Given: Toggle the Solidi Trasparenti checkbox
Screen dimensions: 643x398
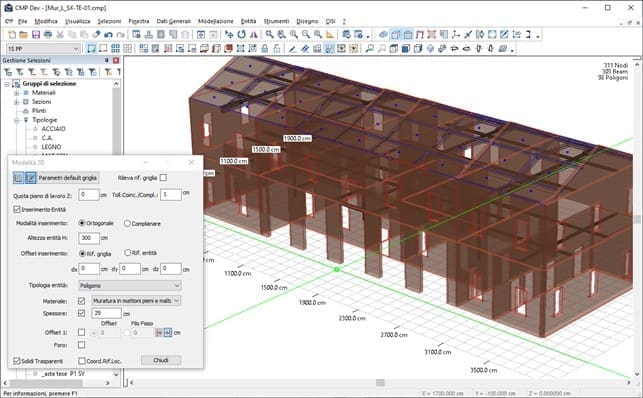Looking at the screenshot, I should (x=17, y=361).
